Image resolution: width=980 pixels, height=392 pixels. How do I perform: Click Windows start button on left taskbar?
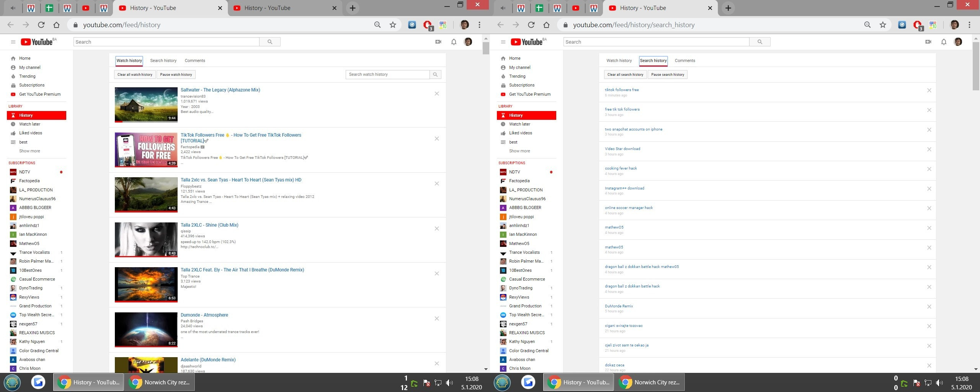point(12,382)
